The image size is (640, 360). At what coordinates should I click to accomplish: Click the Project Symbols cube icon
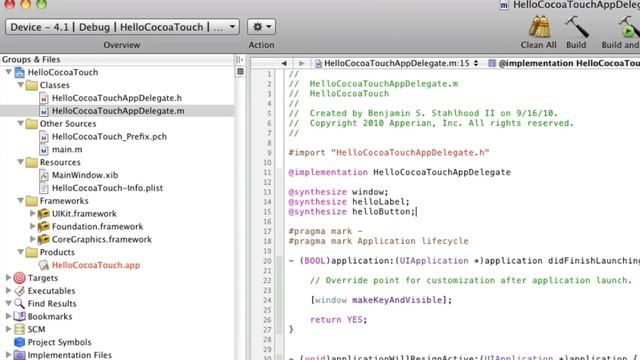pyautogui.click(x=19, y=342)
